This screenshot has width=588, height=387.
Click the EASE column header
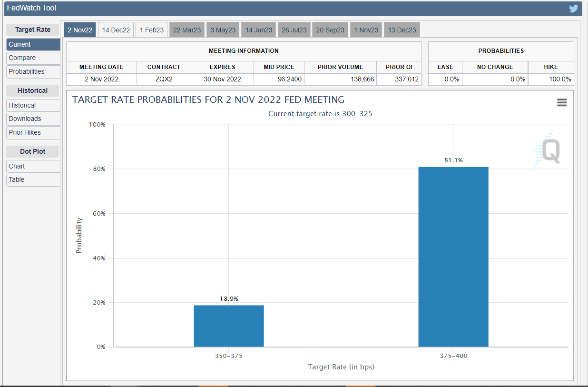tap(445, 67)
